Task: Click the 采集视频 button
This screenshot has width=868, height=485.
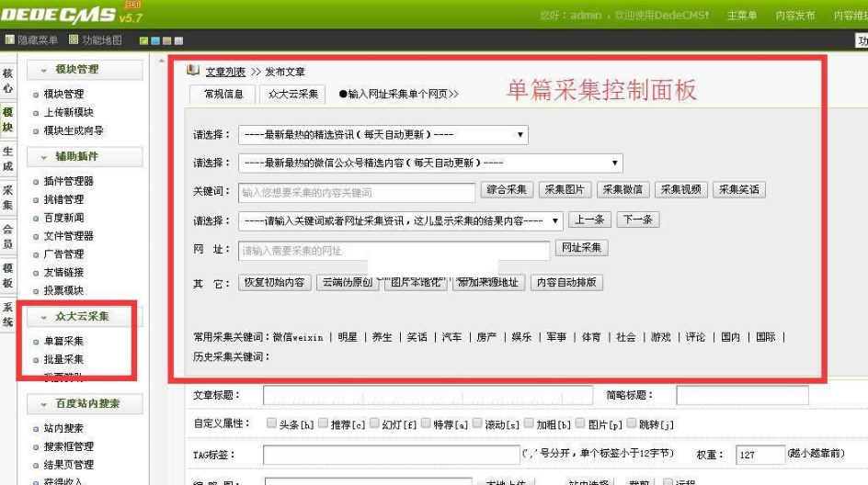Action: coord(681,190)
